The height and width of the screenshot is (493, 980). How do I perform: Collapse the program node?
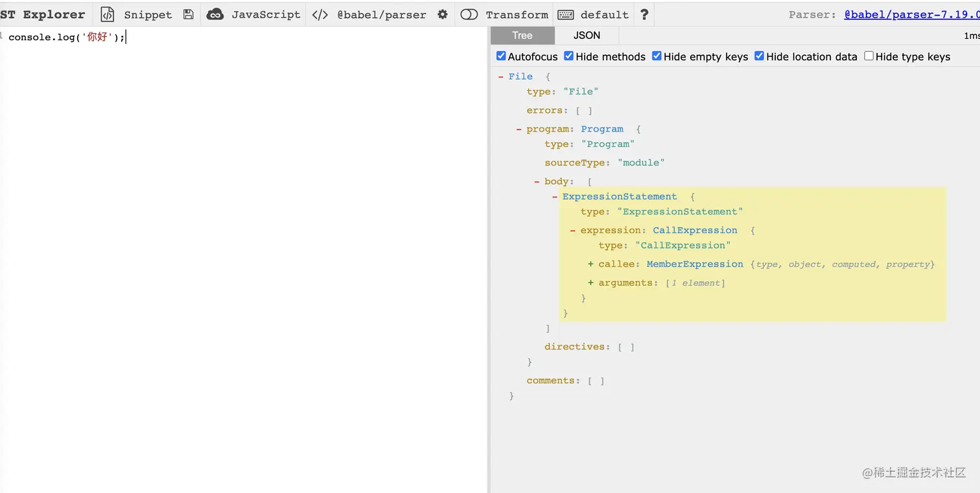[519, 129]
